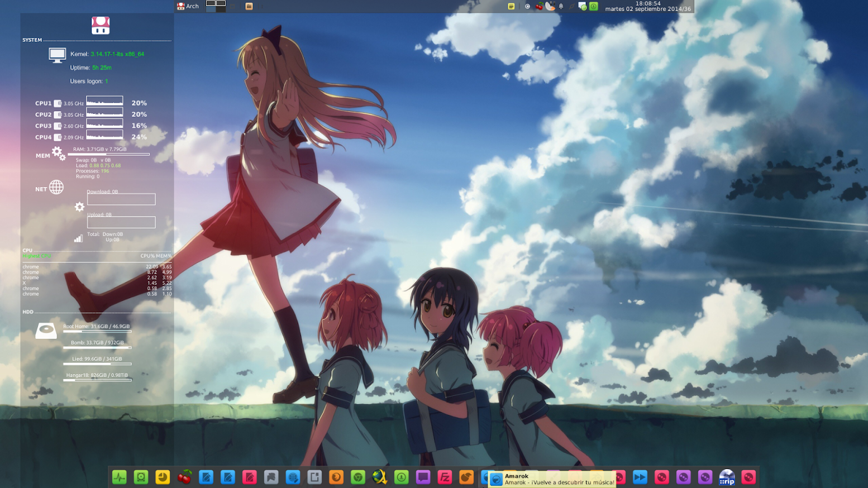Click the Processes: 196 text
This screenshot has width=868, height=488.
93,171
